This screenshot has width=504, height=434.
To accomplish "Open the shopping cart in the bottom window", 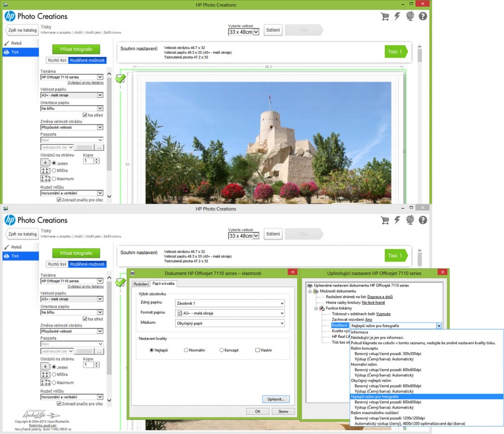I will pos(385,220).
